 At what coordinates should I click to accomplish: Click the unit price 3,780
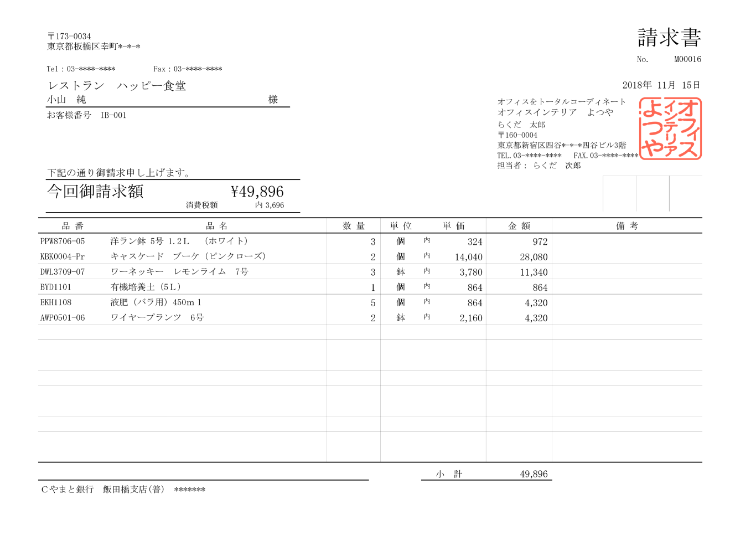point(471,272)
